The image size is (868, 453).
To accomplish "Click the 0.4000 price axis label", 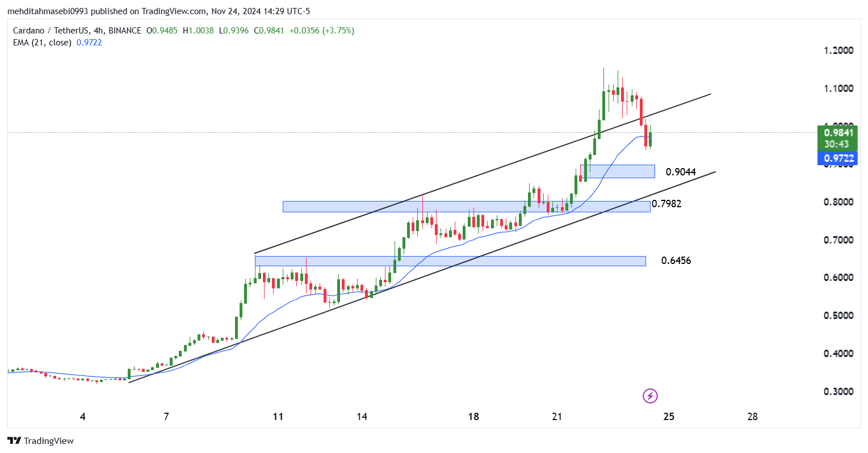I will [x=838, y=354].
